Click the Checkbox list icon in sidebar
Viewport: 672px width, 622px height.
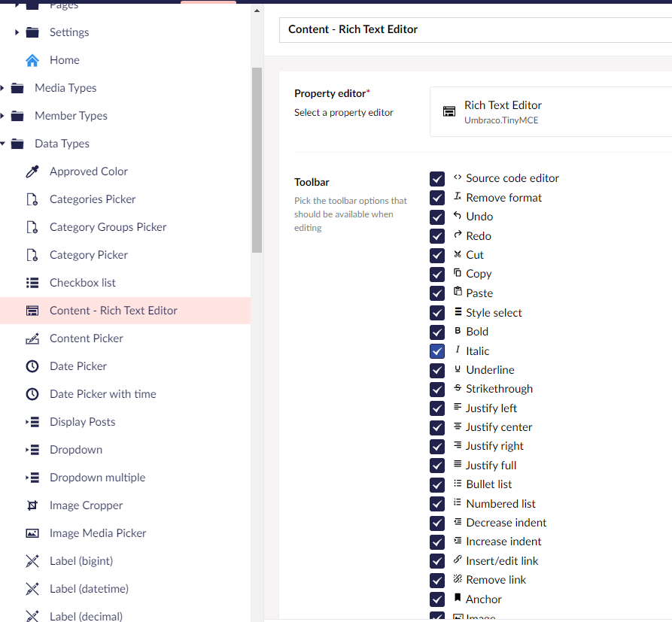click(31, 282)
